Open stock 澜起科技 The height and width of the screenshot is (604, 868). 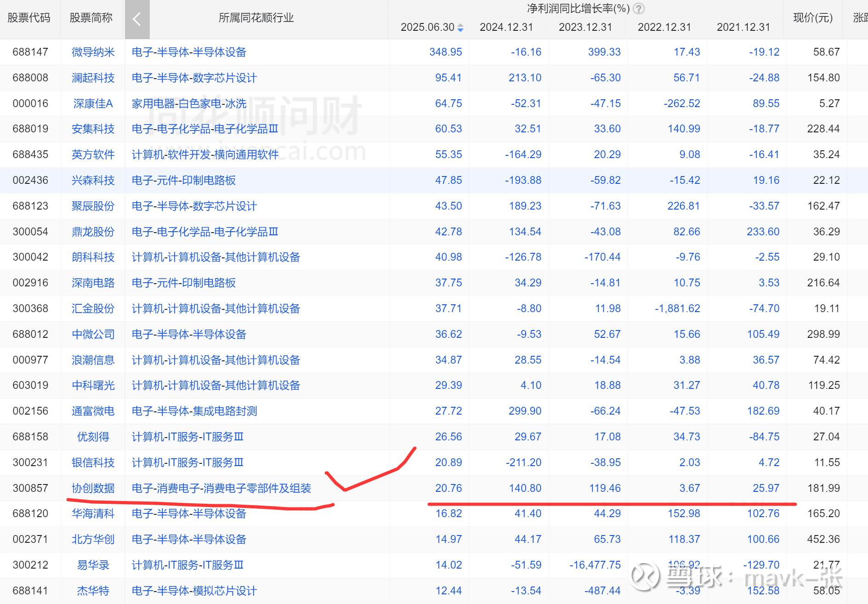(x=93, y=78)
